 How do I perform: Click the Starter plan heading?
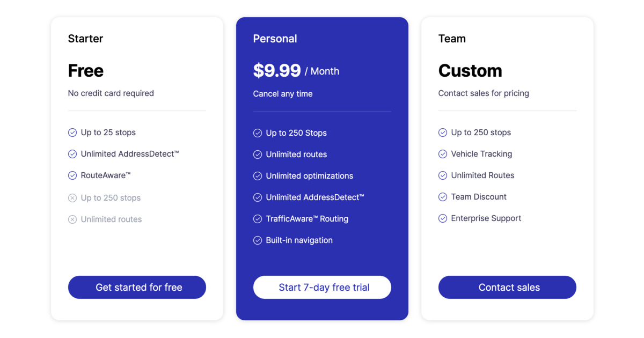[85, 38]
